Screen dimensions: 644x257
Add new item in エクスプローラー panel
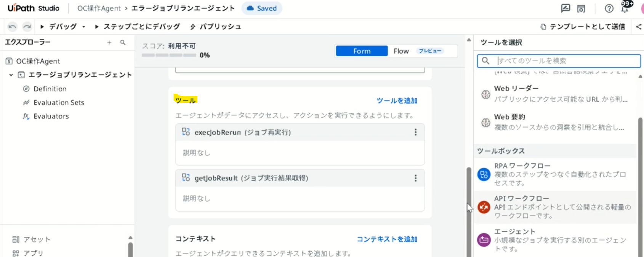pos(109,43)
